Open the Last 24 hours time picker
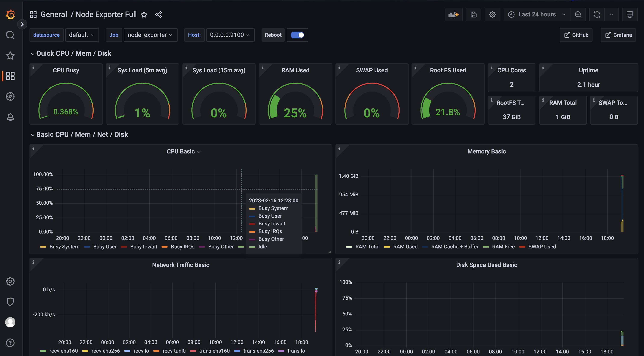The height and width of the screenshot is (356, 644). pyautogui.click(x=537, y=15)
